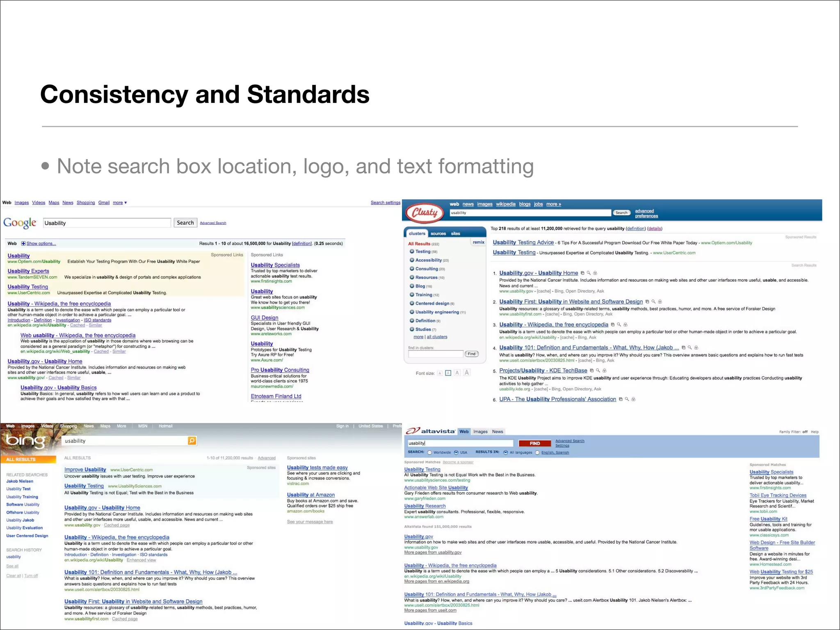Click Clusty wikipedia navigation link
Image resolution: width=840 pixels, height=630 pixels.
(x=506, y=204)
